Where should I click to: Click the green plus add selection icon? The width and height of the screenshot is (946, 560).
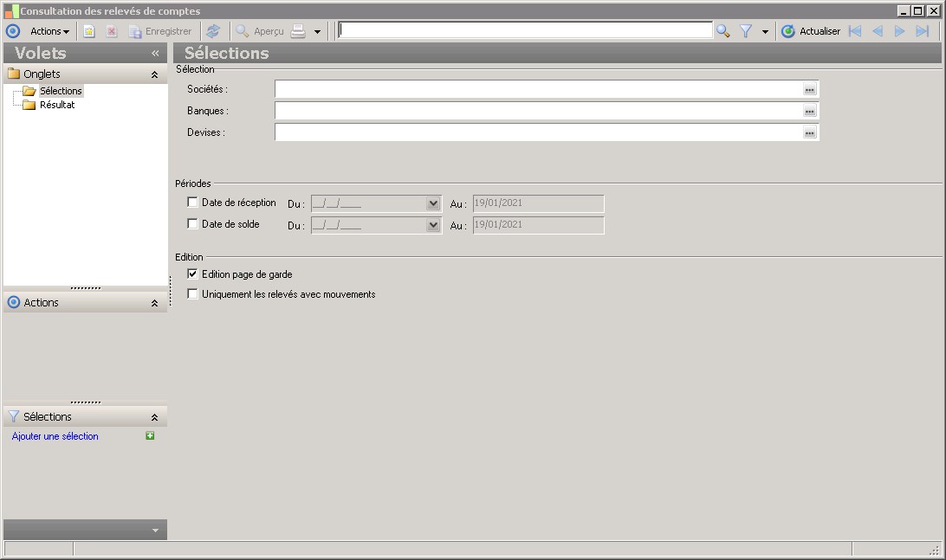coord(150,436)
